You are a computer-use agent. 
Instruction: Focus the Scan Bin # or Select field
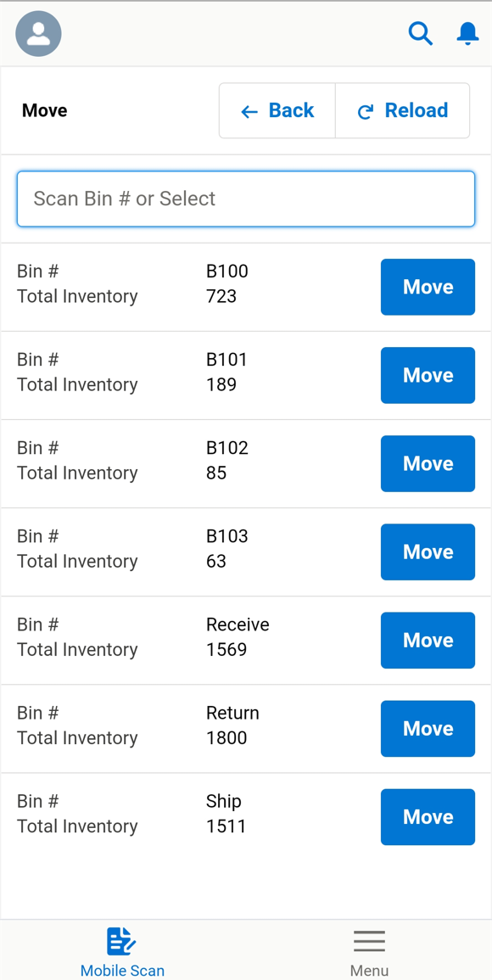click(x=246, y=199)
